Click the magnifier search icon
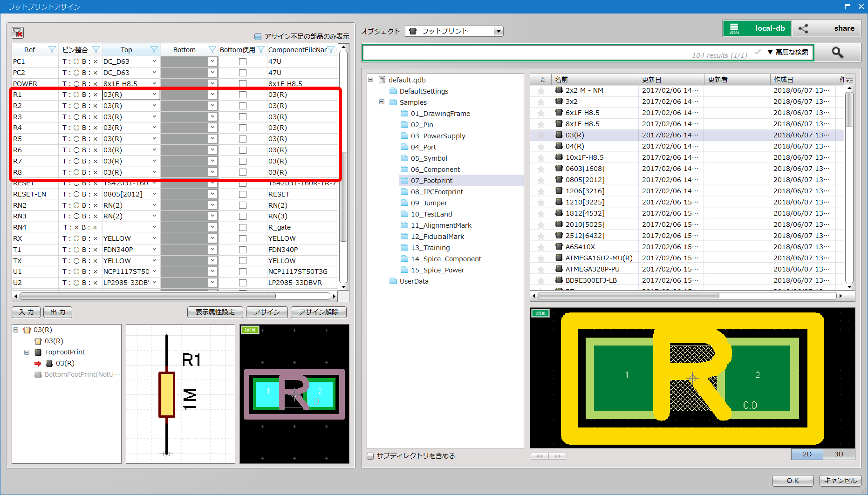This screenshot has height=495, width=868. coord(837,53)
